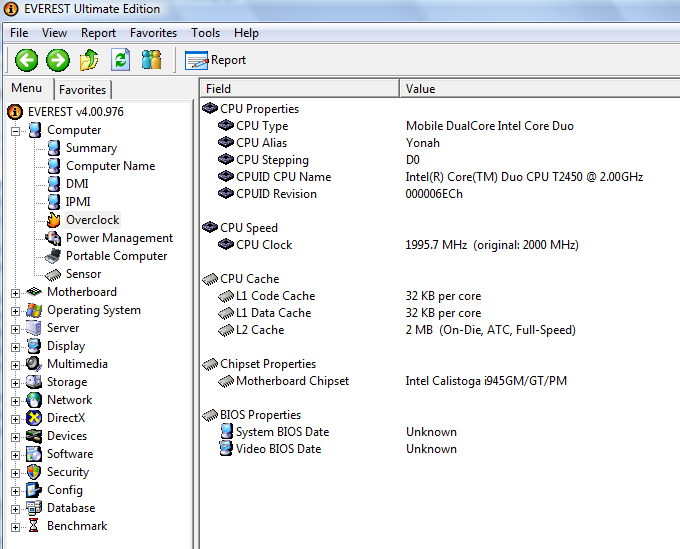Click the Overclock flame icon

53,220
